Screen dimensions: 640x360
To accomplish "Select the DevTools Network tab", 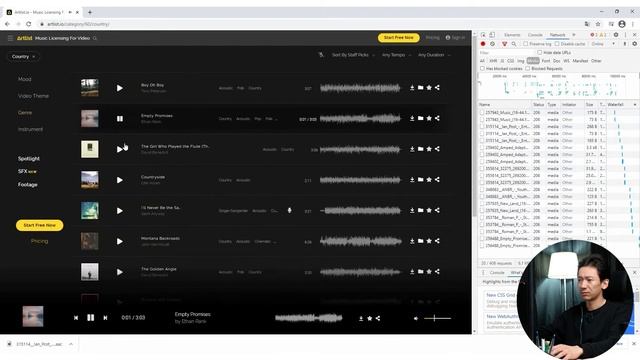I will (558, 35).
